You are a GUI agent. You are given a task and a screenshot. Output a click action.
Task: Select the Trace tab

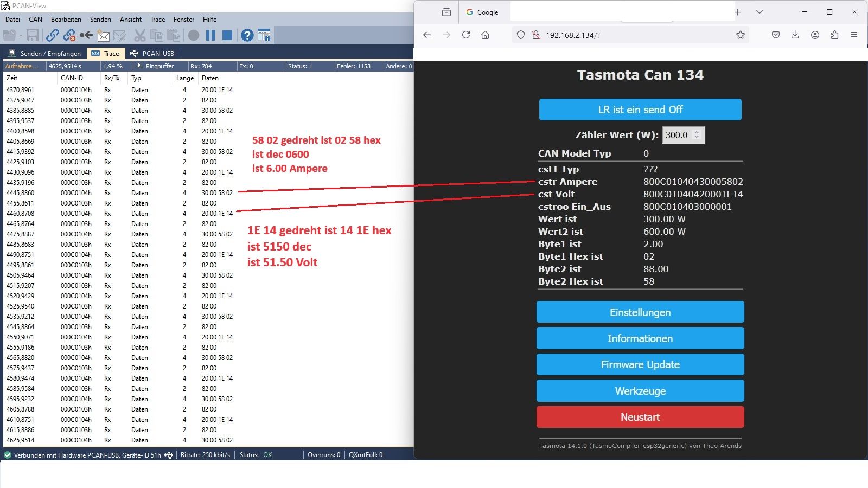tap(106, 53)
